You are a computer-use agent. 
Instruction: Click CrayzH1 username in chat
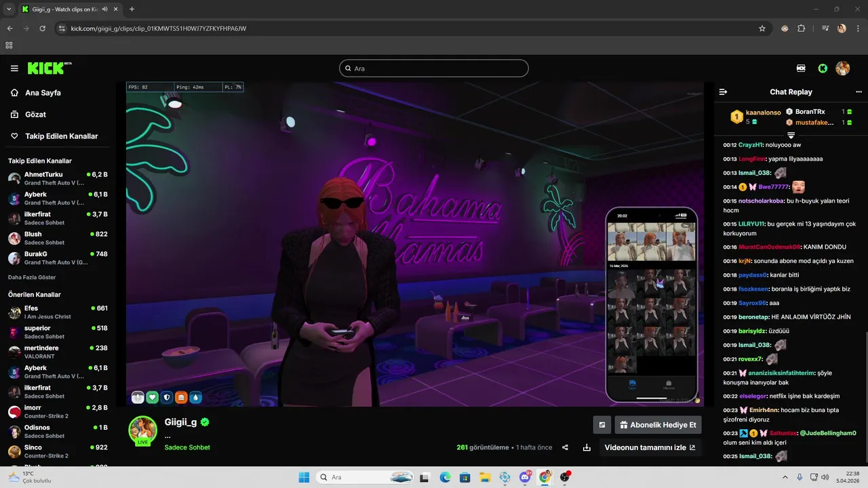tap(751, 145)
